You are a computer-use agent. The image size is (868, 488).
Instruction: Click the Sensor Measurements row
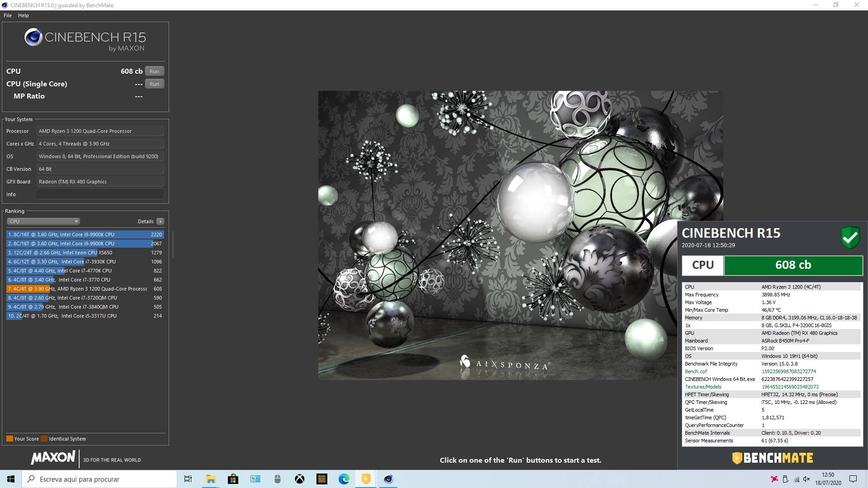pyautogui.click(x=772, y=441)
